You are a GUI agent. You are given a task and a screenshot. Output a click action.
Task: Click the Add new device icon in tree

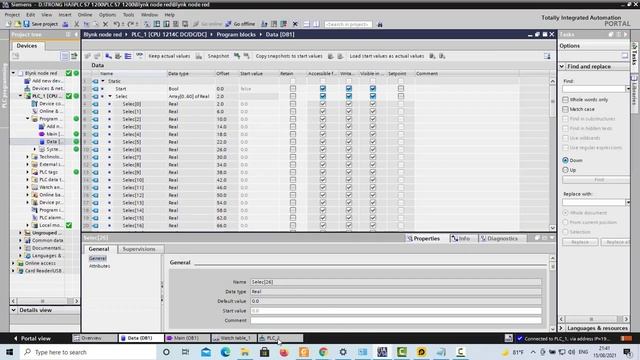click(27, 81)
